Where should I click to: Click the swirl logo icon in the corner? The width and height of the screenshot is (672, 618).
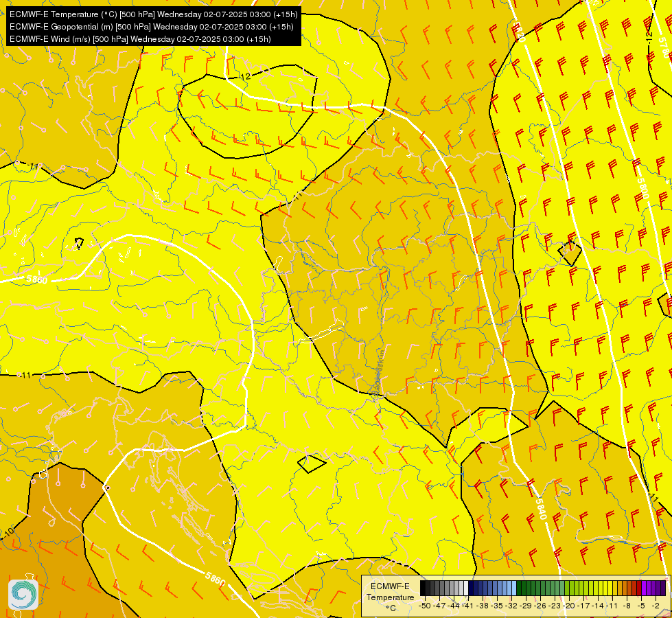pos(23,595)
